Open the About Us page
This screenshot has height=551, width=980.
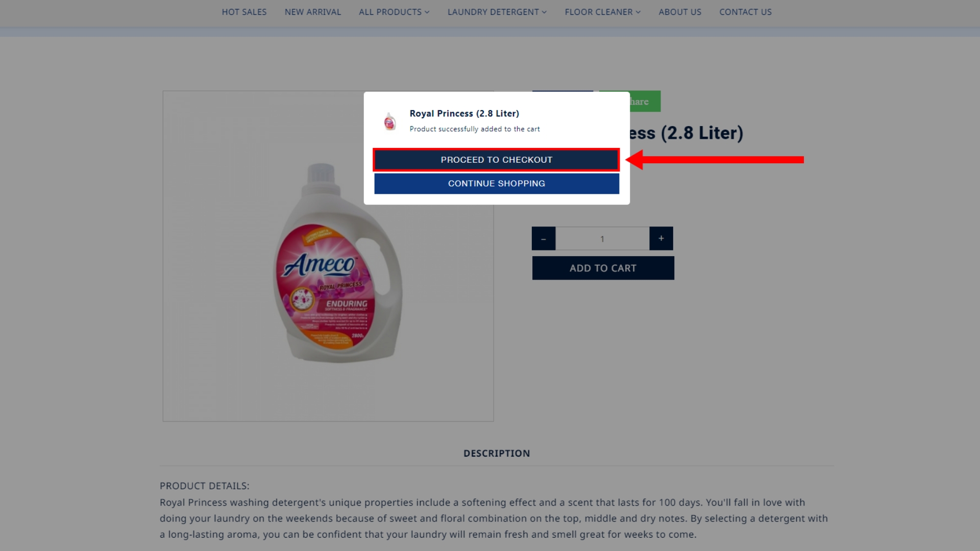point(680,12)
